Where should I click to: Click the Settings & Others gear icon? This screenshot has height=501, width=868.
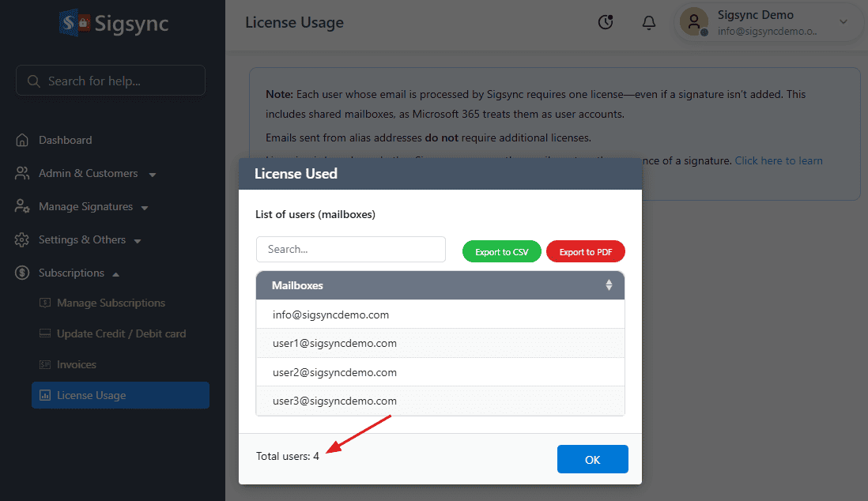click(x=23, y=239)
